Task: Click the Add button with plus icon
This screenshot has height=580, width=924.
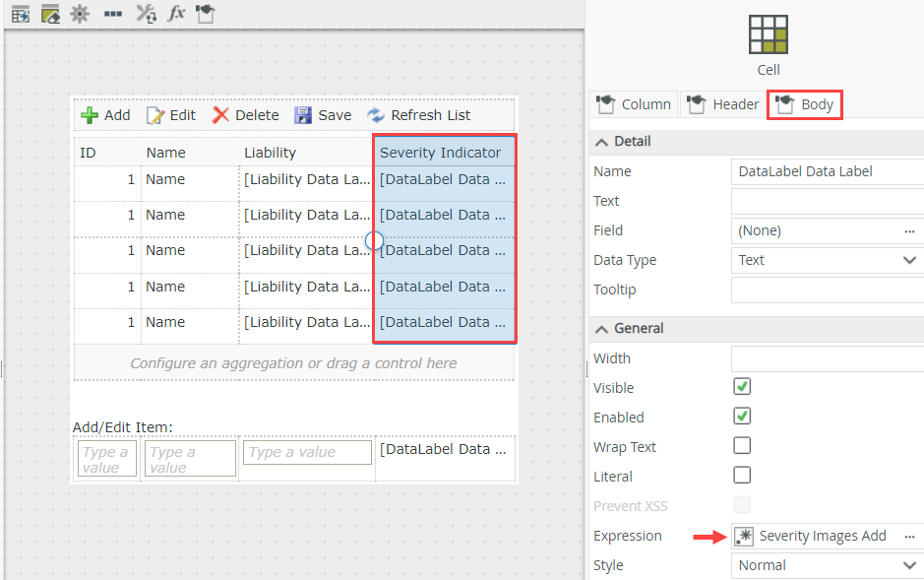Action: pos(105,115)
